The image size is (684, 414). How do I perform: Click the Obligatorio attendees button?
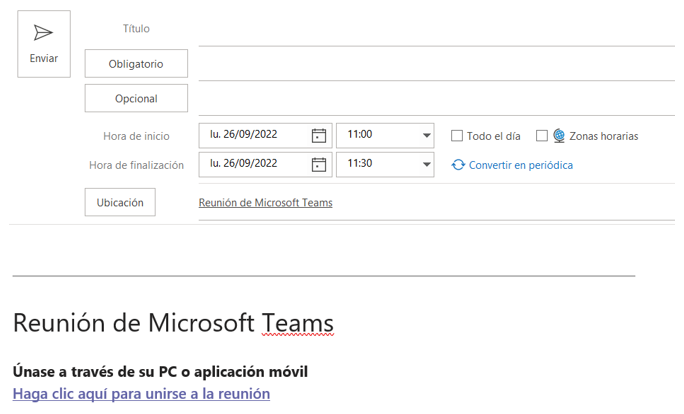(136, 64)
